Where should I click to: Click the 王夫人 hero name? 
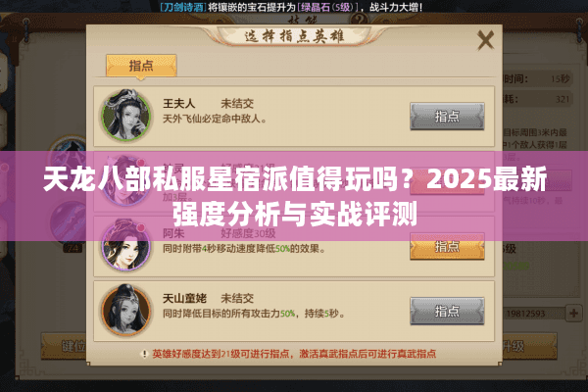[179, 104]
